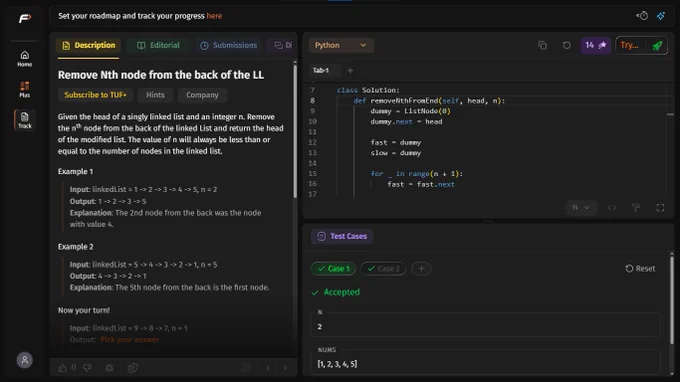The width and height of the screenshot is (680, 382).
Task: Click the 'Example 2' heading
Action: (75, 247)
